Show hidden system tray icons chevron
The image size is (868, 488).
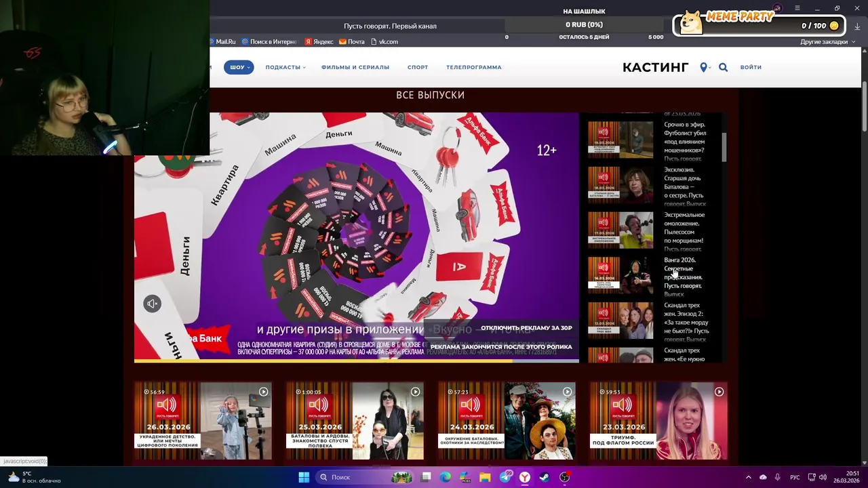coord(749,477)
